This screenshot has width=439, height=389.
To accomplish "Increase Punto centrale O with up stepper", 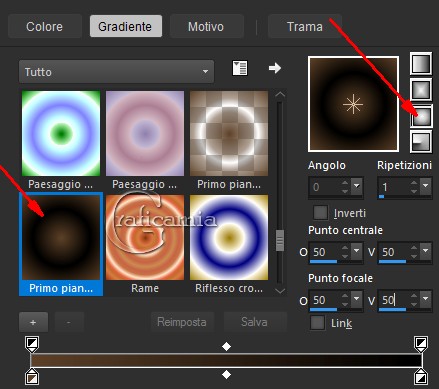I will (x=345, y=247).
